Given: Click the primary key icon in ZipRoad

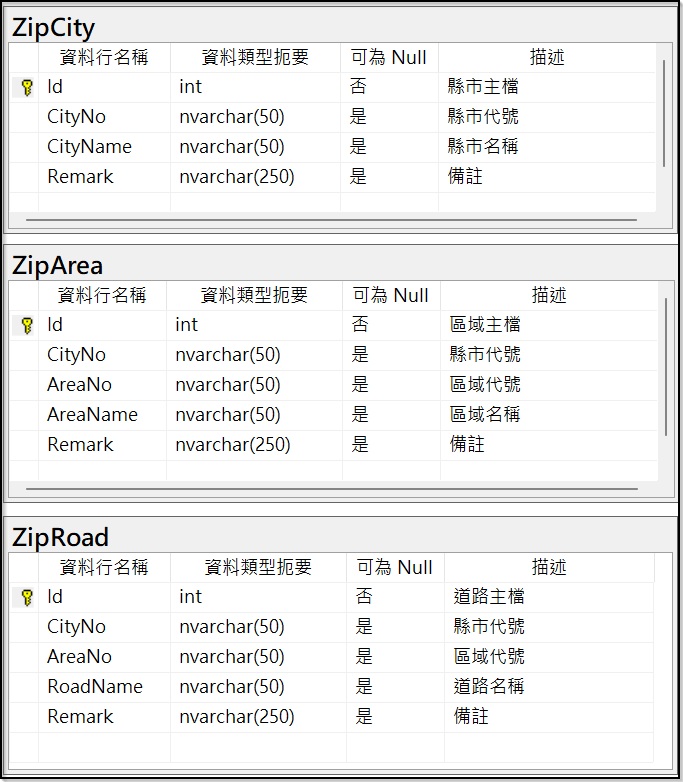Looking at the screenshot, I should point(27,597).
